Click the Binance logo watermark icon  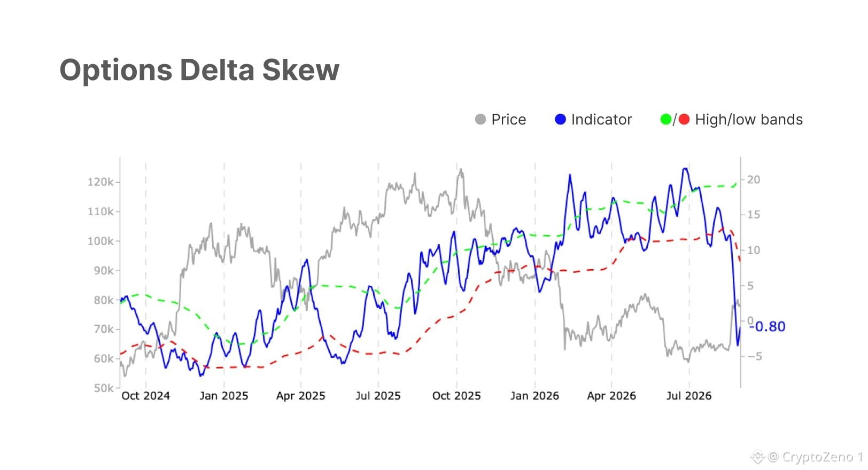pyautogui.click(x=757, y=457)
